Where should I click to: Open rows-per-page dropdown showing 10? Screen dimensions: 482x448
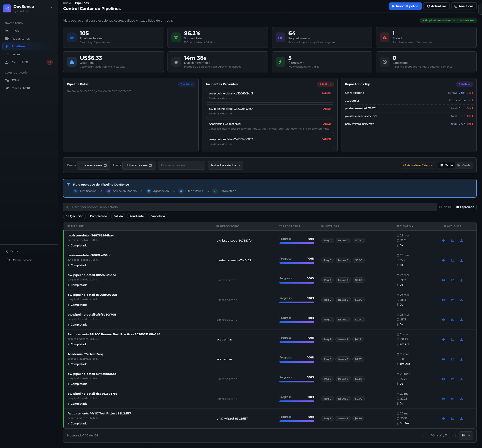pyautogui.click(x=466, y=435)
